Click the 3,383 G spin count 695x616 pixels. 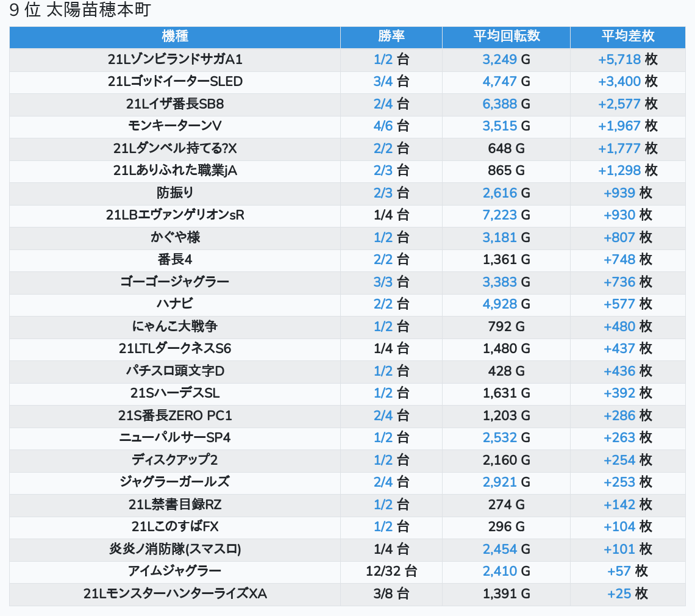506,282
